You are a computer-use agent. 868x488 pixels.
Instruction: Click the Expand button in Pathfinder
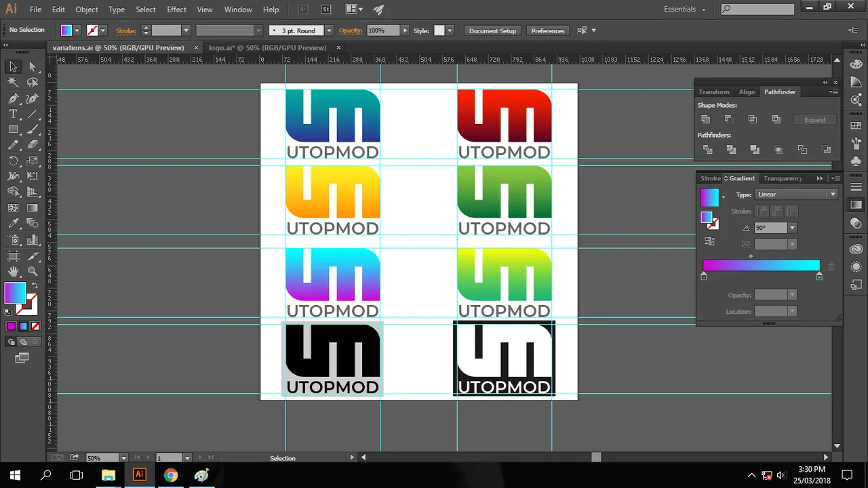814,120
